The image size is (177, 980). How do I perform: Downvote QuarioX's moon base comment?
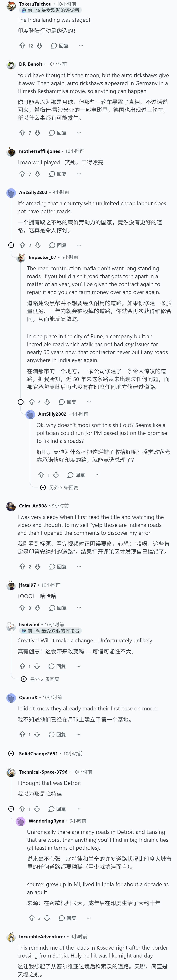coord(37,734)
